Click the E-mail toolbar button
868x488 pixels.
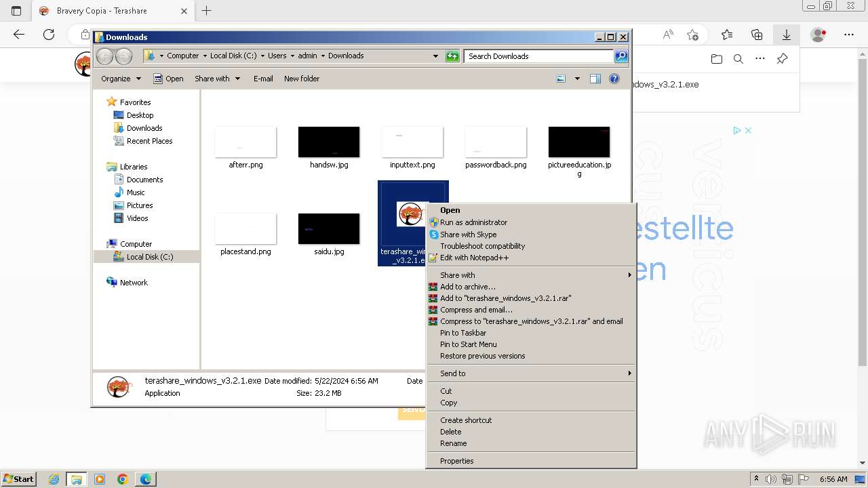[263, 79]
